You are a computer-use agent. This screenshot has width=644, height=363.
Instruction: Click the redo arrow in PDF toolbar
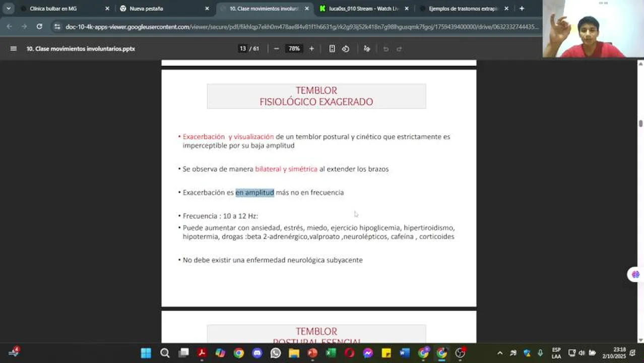(399, 49)
